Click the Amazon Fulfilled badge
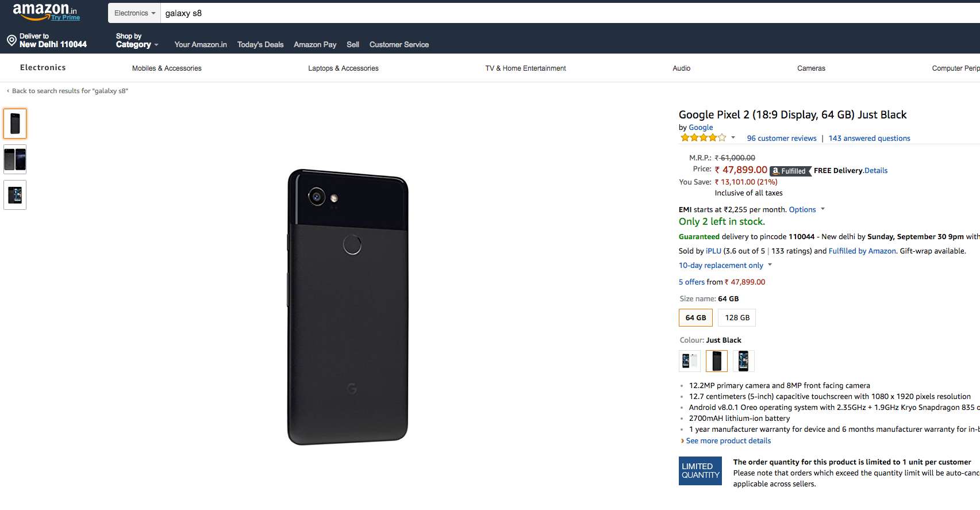980x510 pixels. coord(790,171)
